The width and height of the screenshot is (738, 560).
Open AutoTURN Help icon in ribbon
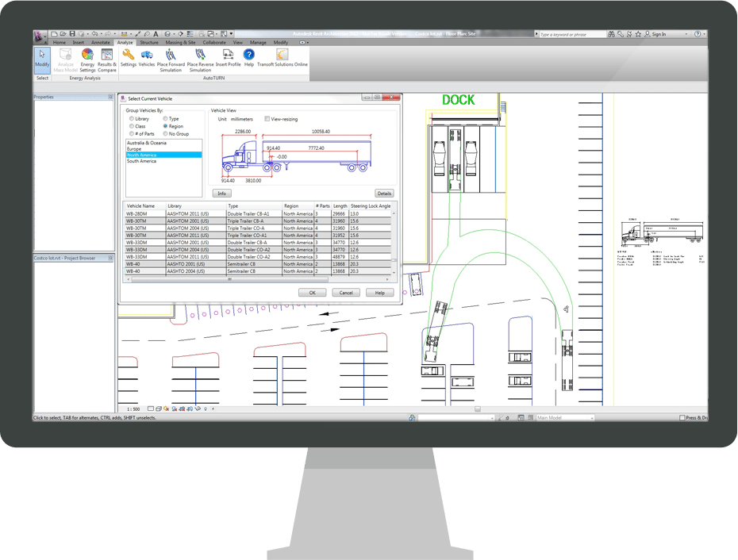tap(249, 58)
